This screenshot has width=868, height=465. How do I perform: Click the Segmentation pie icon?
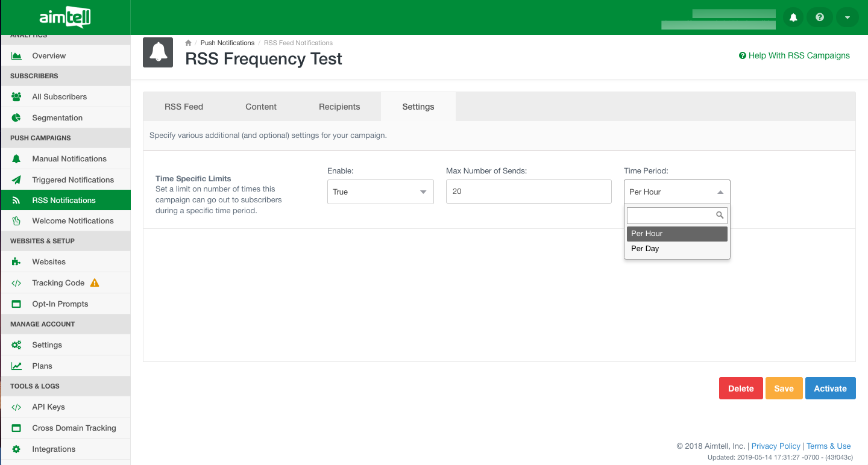[x=16, y=117]
